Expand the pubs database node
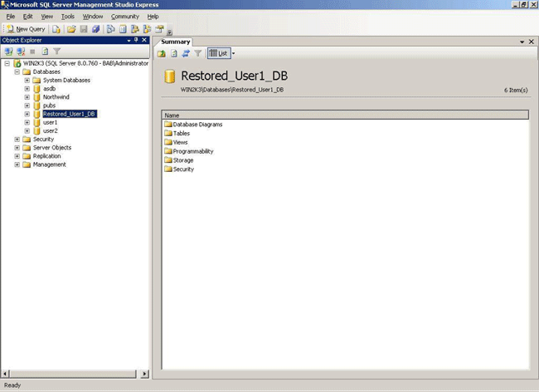The image size is (539, 392). pyautogui.click(x=27, y=106)
